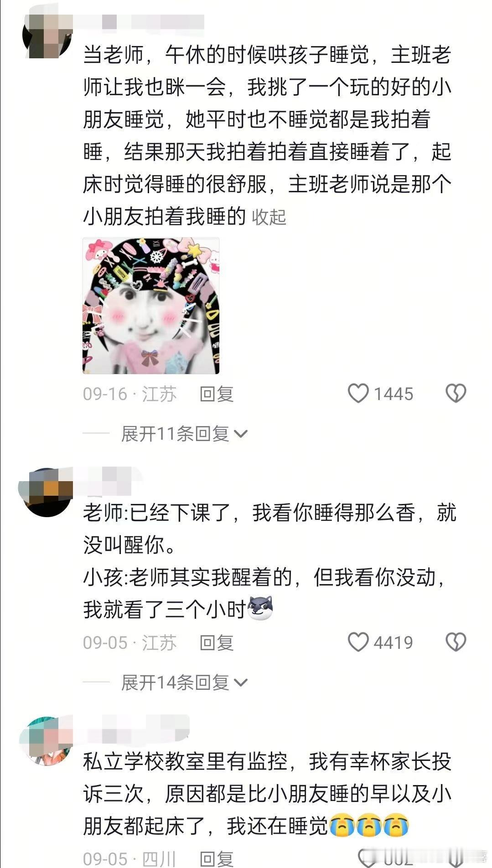Screen dimensions: 492x868
Task: Reply to the 09-05 四川 comment
Action: tap(217, 858)
